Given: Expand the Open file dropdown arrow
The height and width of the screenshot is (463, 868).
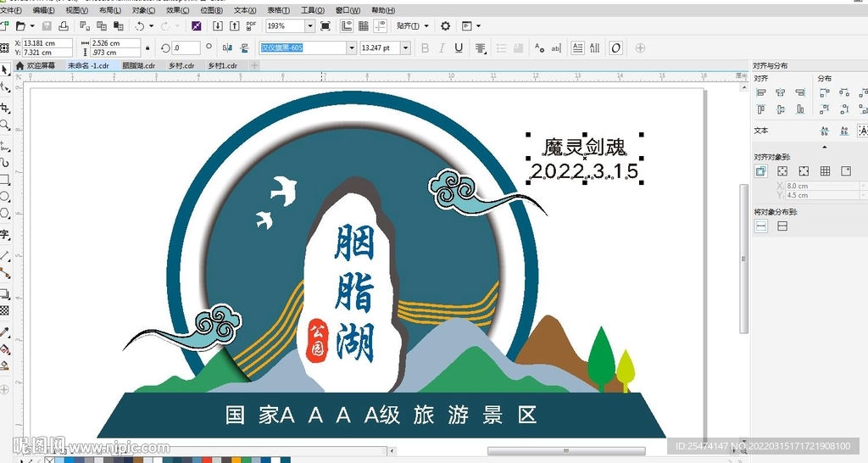Looking at the screenshot, I should pyautogui.click(x=32, y=26).
